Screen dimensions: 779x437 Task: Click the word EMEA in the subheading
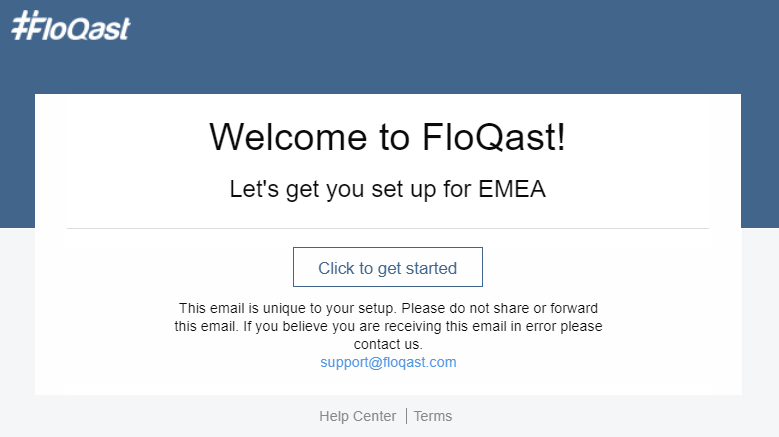[x=512, y=189]
